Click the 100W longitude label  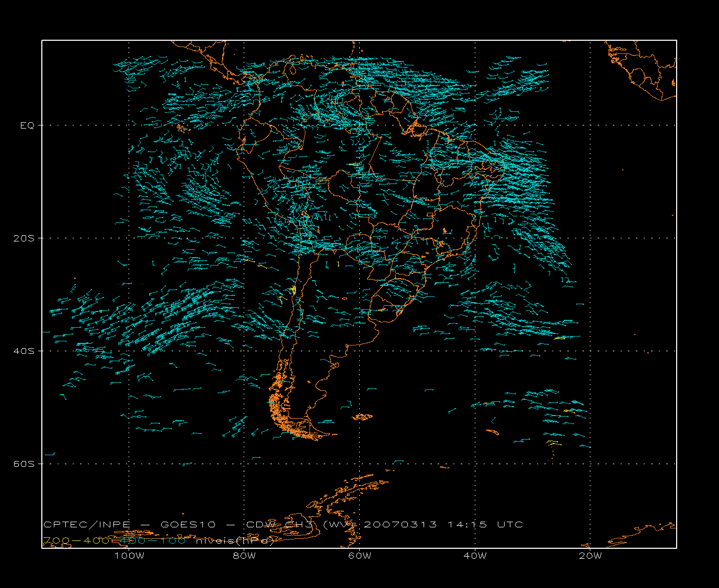[129, 556]
